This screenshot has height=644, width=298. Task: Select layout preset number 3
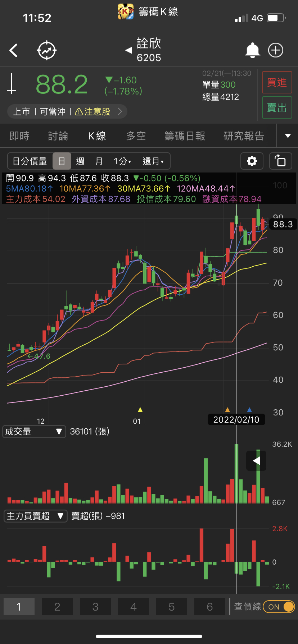tap(95, 607)
